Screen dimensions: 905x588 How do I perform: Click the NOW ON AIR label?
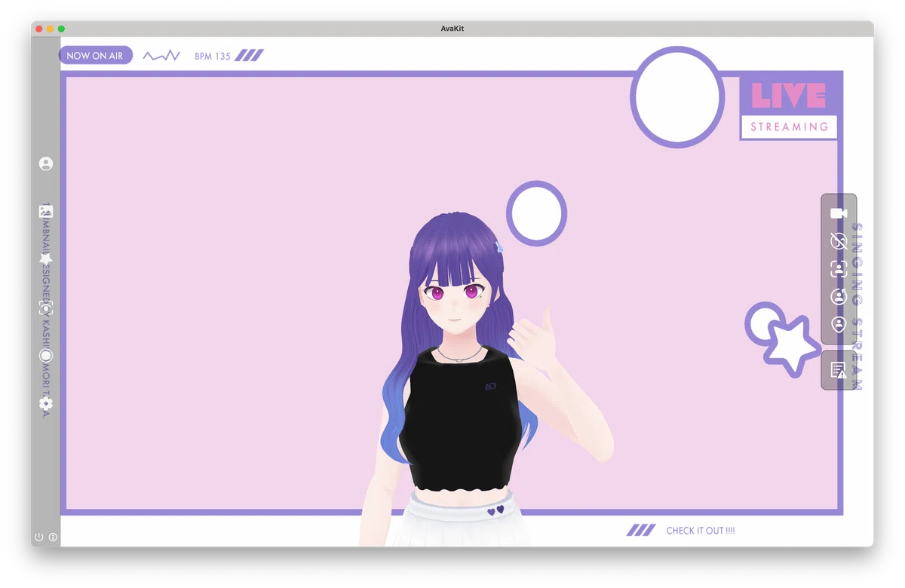pyautogui.click(x=95, y=55)
